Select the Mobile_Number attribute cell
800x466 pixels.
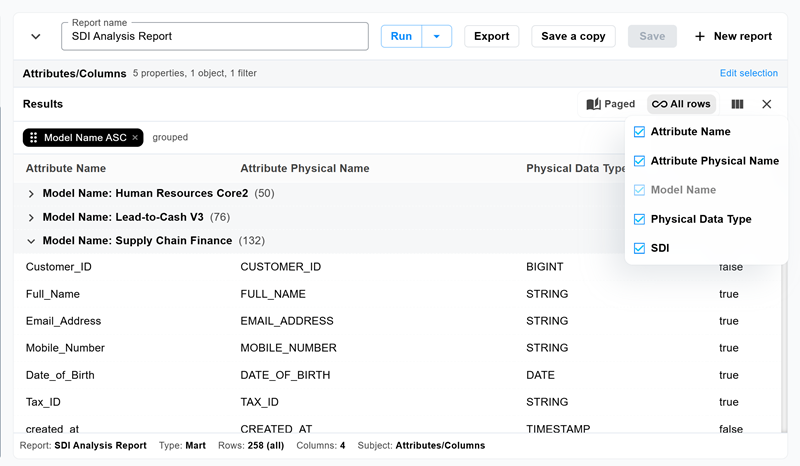click(65, 348)
